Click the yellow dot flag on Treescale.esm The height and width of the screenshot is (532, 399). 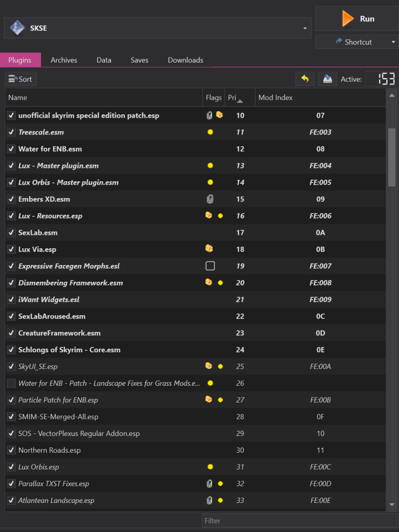coord(210,132)
